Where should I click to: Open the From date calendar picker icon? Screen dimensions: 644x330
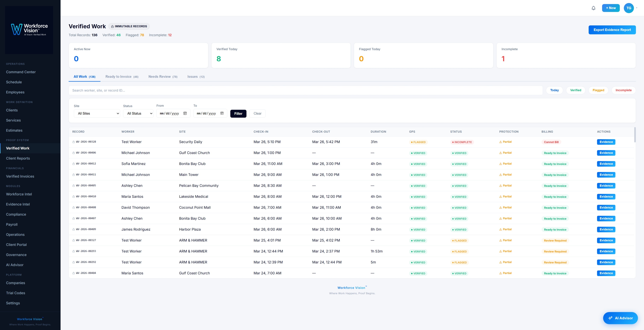tap(185, 113)
